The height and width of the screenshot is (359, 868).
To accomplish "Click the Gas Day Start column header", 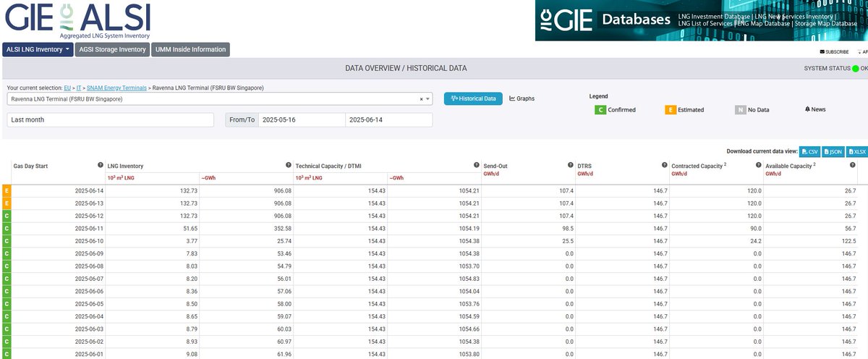I will click(30, 166).
